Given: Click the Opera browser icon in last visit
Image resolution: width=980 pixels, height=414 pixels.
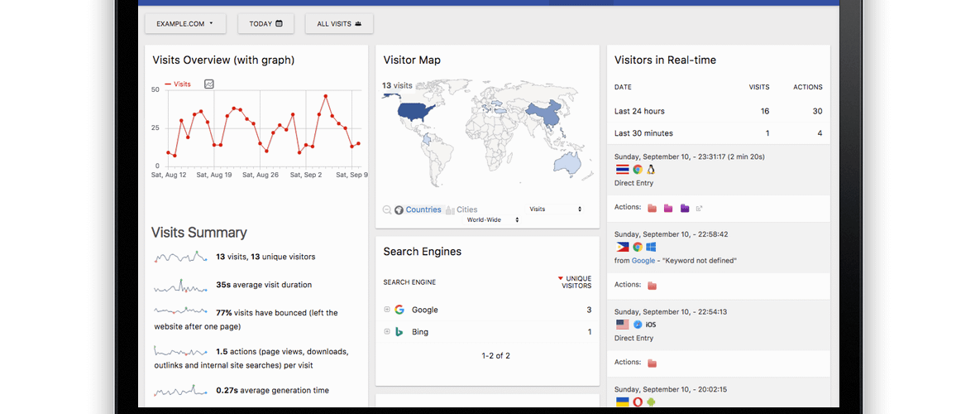Looking at the screenshot, I should point(638,402).
